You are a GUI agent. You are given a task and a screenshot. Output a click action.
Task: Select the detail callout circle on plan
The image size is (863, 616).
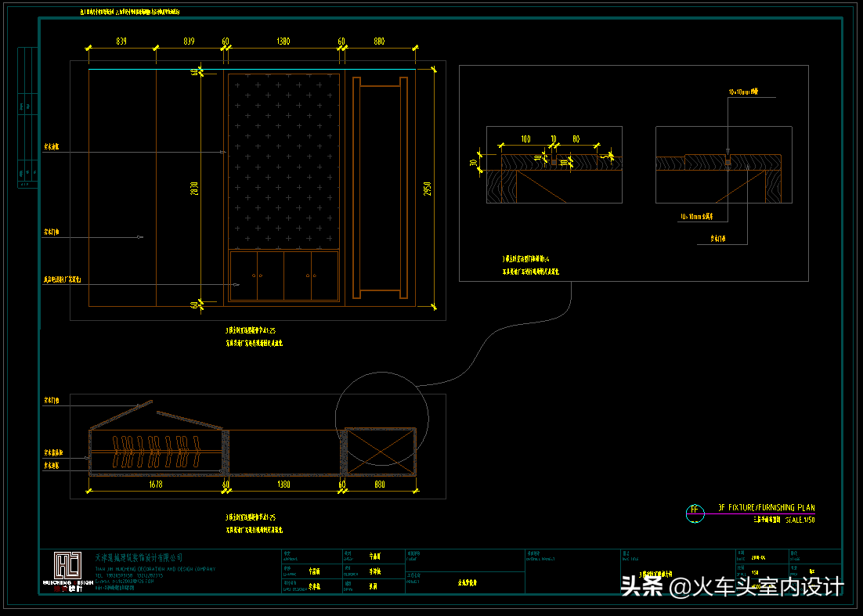(x=382, y=419)
